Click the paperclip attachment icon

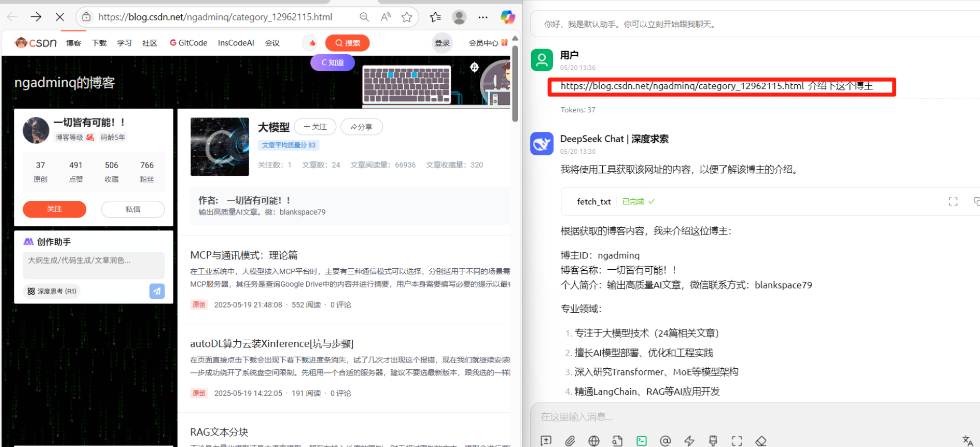[570, 441]
